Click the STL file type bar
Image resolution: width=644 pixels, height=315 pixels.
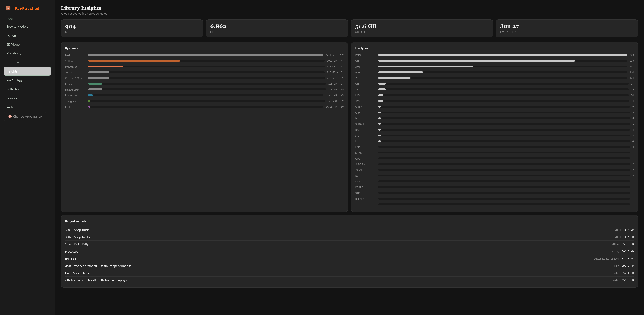point(477,61)
